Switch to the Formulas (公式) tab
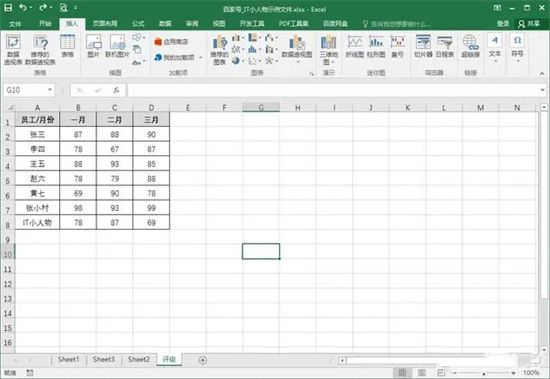550x379 pixels. coord(138,24)
